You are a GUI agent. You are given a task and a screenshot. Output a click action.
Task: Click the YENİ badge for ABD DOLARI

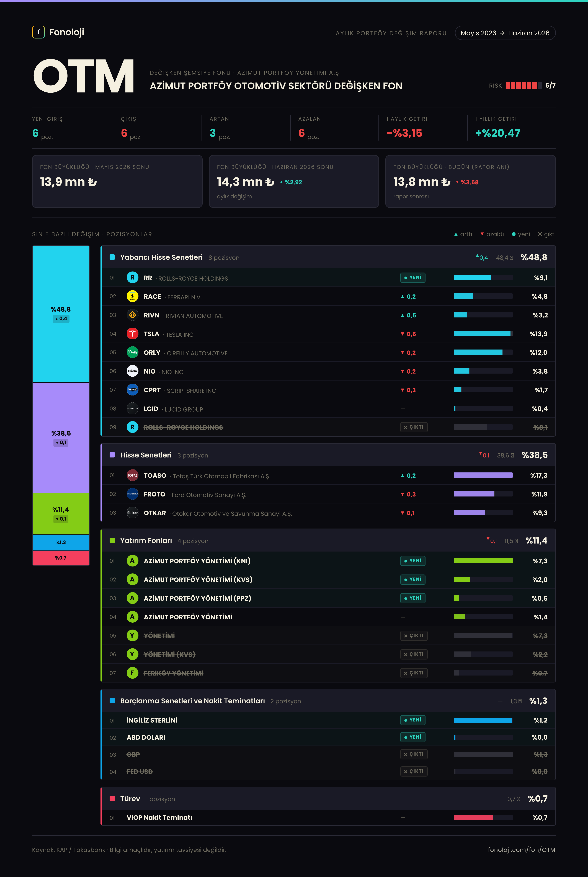pos(412,737)
